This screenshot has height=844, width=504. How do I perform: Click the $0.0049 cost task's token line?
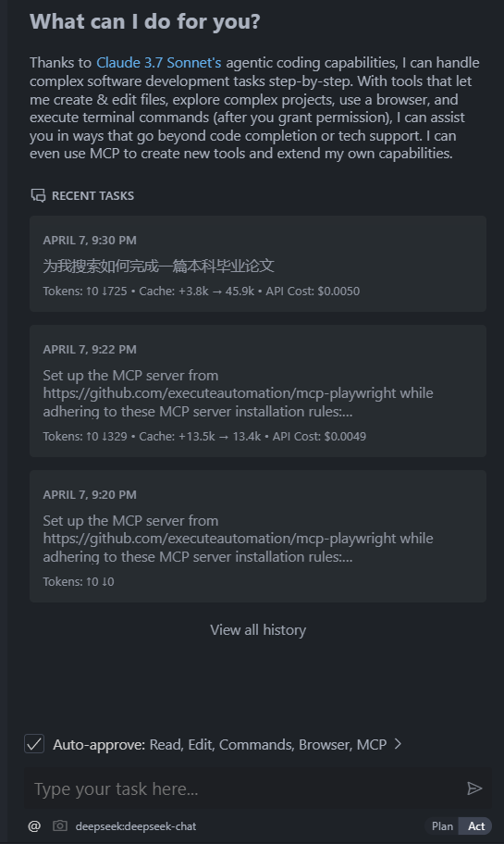(x=204, y=437)
